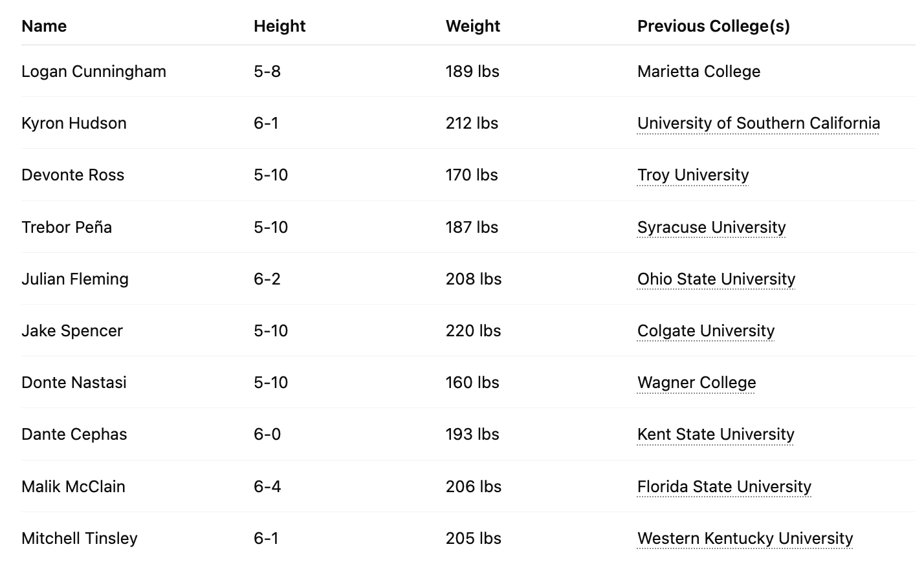
Task: Click the Julian Fleming name cell
Action: pos(75,279)
